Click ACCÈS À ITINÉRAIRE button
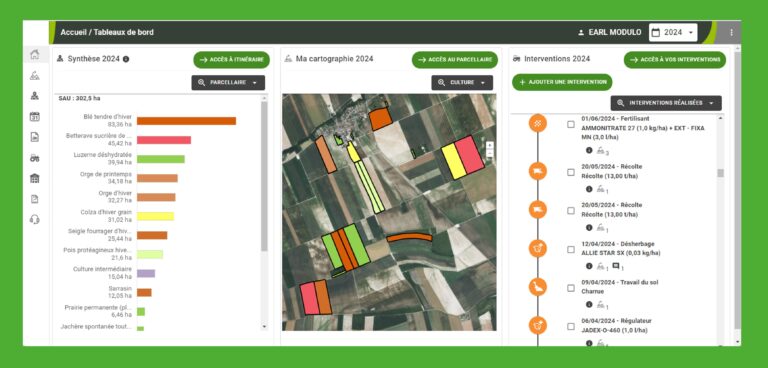 point(231,60)
